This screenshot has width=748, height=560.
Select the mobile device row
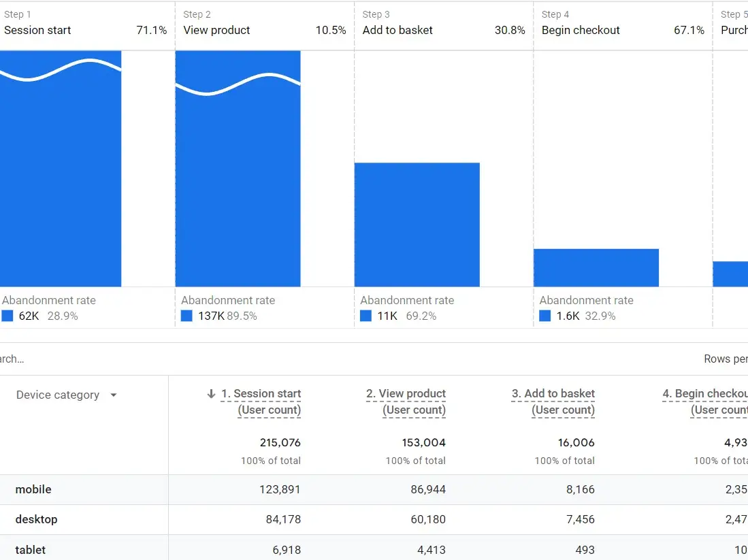click(33, 489)
